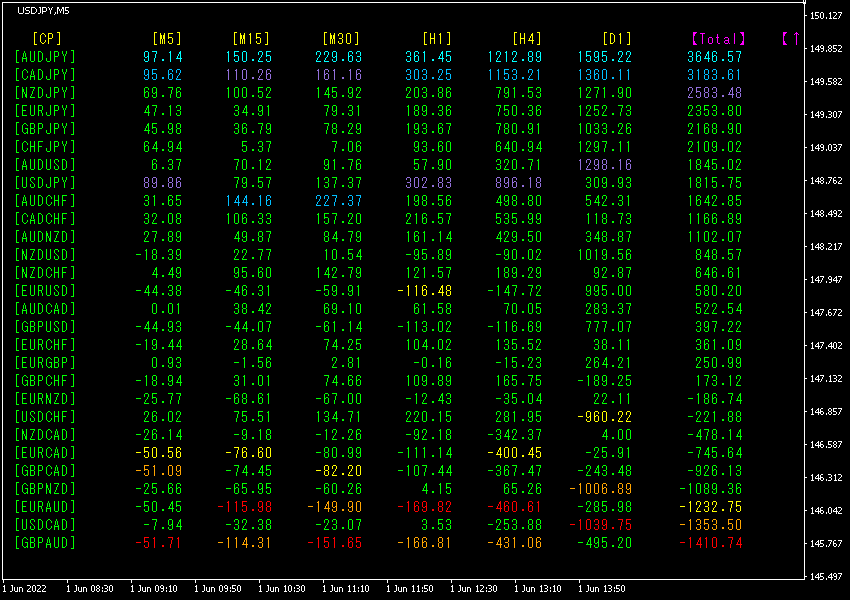Click the red GBPAUD total -1410.74
850x600 pixels.
[x=711, y=543]
